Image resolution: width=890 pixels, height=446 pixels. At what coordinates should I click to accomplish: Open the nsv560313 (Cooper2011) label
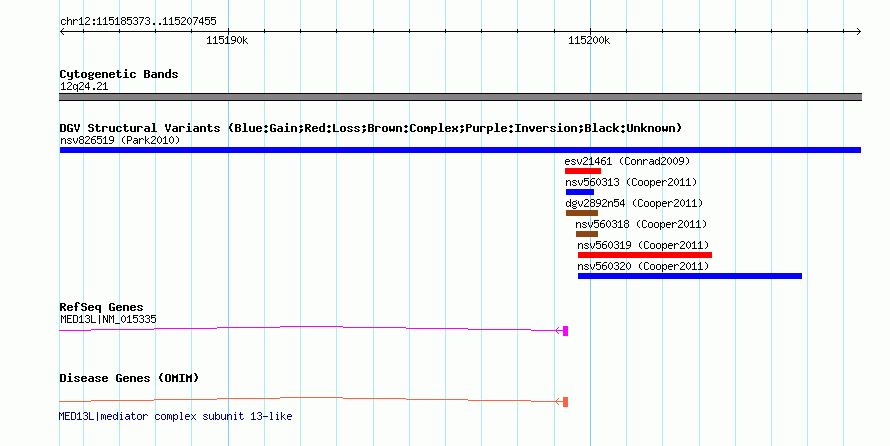click(x=631, y=182)
